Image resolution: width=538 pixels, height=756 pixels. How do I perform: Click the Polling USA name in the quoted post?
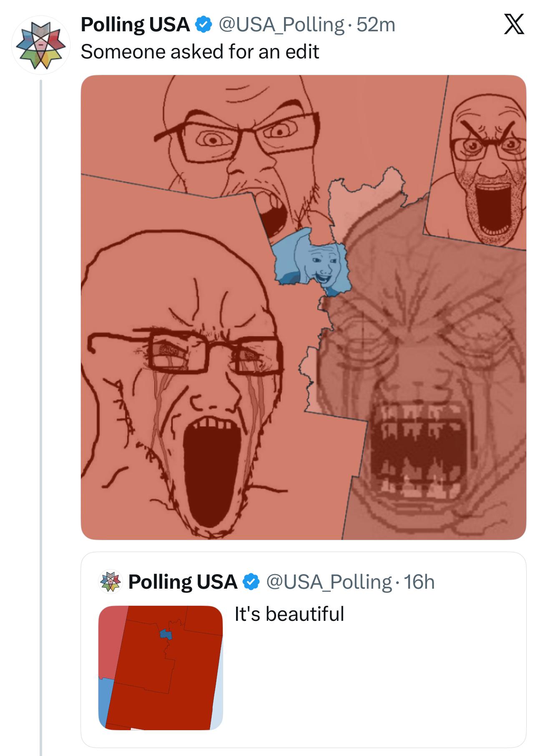tap(183, 582)
